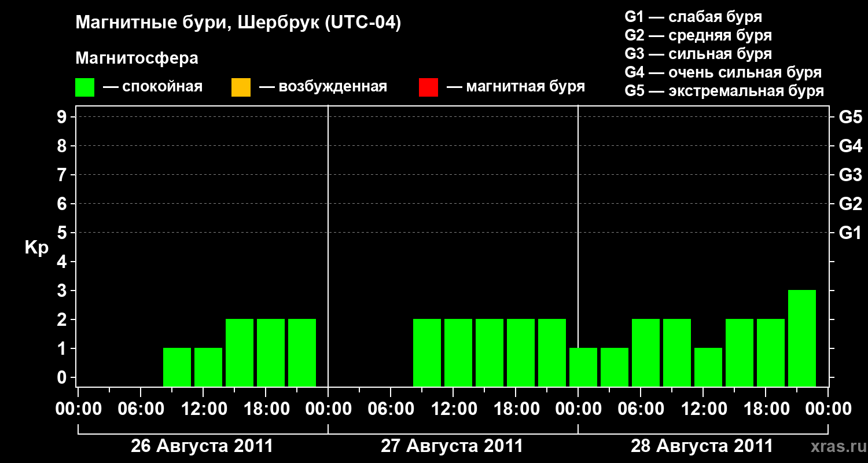Click the G3 label on right axis
This screenshot has height=463, width=868.
(850, 175)
